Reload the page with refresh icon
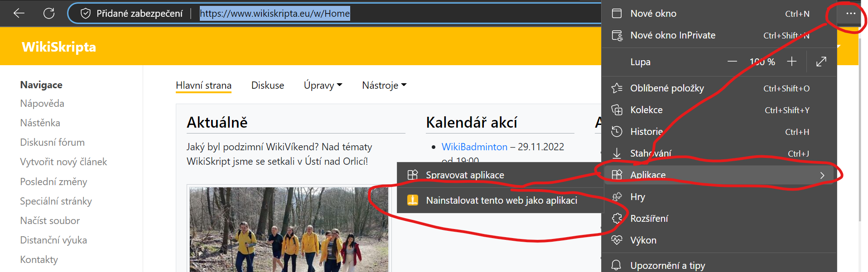The height and width of the screenshot is (272, 868). (49, 14)
